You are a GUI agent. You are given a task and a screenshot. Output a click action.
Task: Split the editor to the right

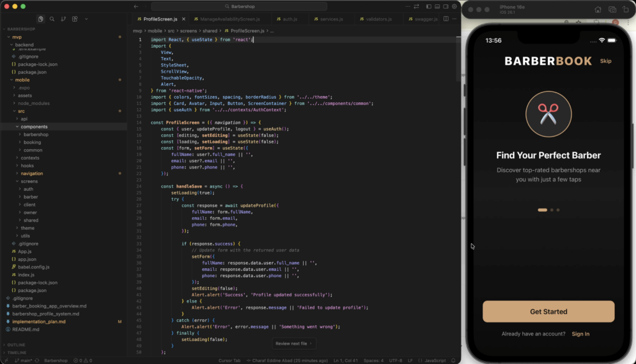[x=446, y=19]
